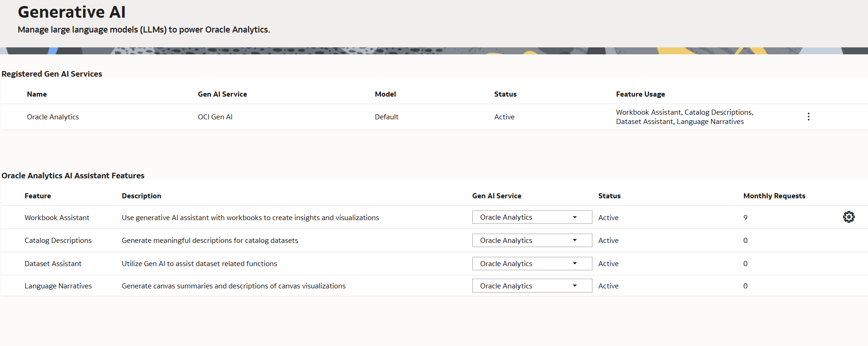868x346 pixels.
Task: Click the Default model cell
Action: tap(386, 117)
